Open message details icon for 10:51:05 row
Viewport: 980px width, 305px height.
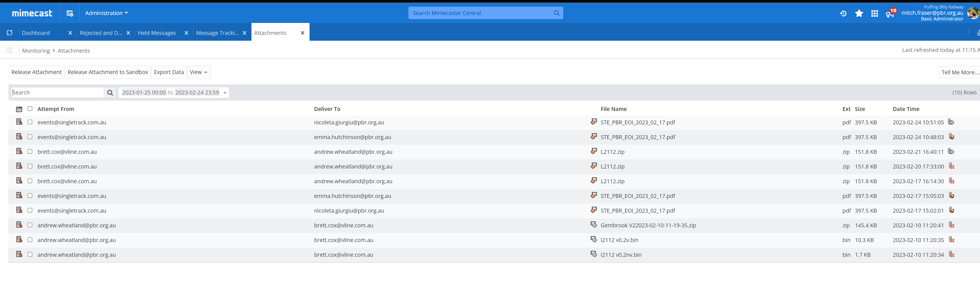pyautogui.click(x=19, y=122)
